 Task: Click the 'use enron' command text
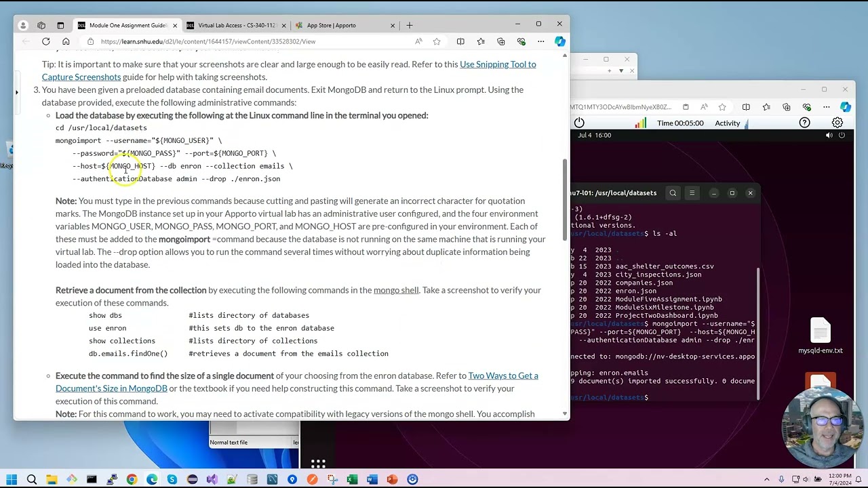[x=107, y=328]
